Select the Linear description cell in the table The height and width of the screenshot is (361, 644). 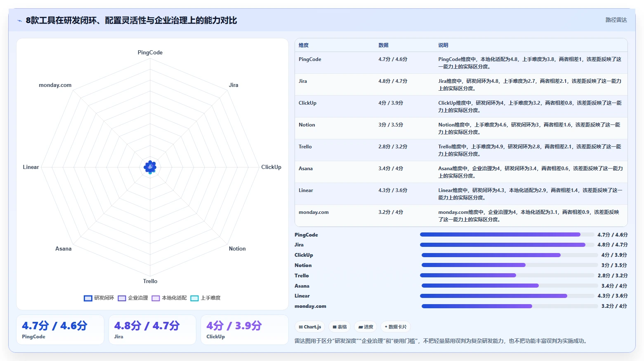[530, 194]
